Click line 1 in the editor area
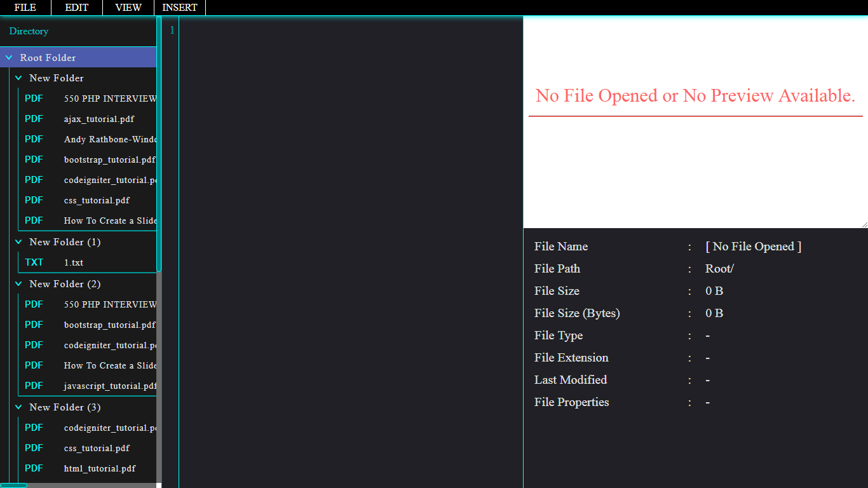The height and width of the screenshot is (488, 868). pos(351,30)
